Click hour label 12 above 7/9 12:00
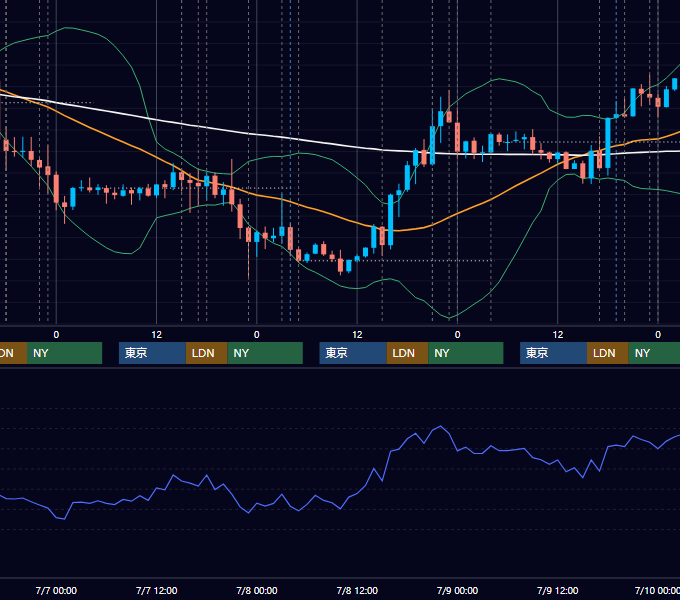680x600 pixels. [558, 335]
